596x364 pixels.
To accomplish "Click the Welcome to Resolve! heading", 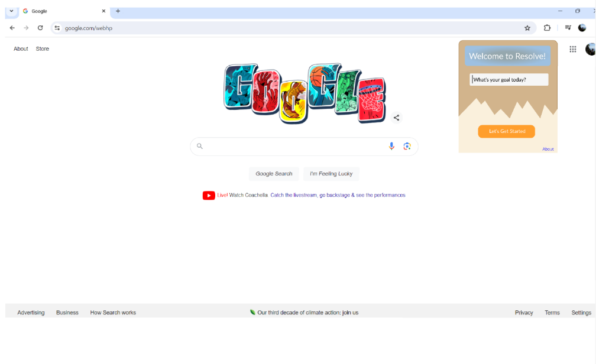I will 507,56.
